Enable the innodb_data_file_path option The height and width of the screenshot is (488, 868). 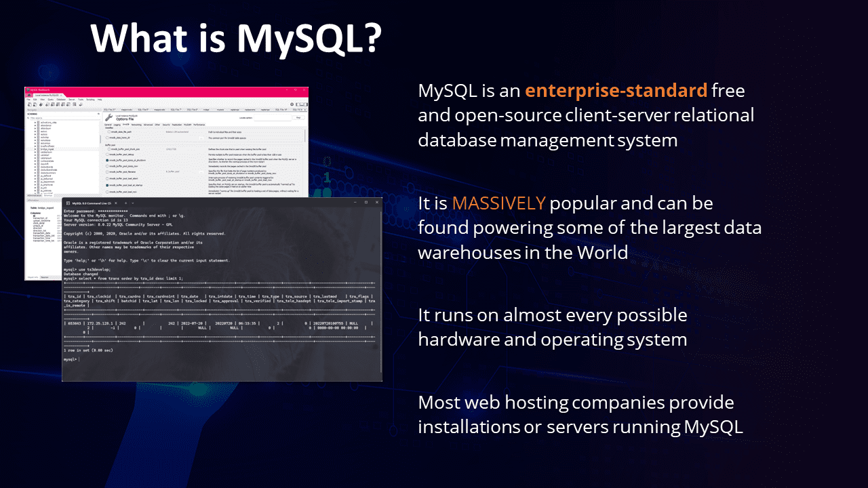click(x=109, y=131)
